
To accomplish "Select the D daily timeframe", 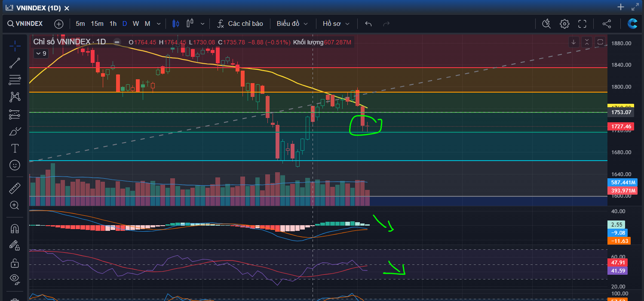I will [125, 24].
